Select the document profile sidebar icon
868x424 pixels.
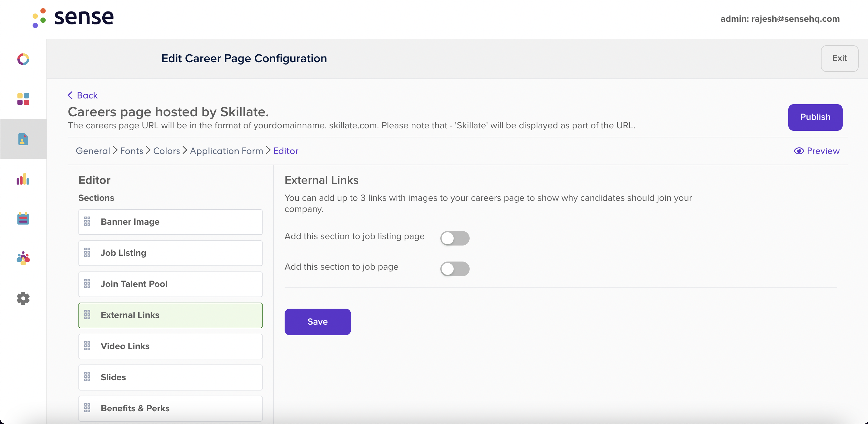click(x=23, y=139)
